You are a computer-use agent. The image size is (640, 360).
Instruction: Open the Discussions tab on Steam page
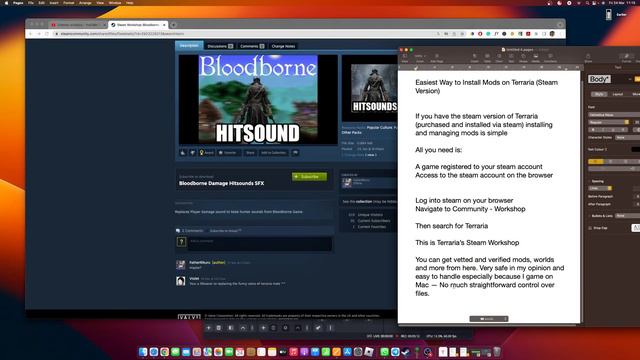point(220,46)
